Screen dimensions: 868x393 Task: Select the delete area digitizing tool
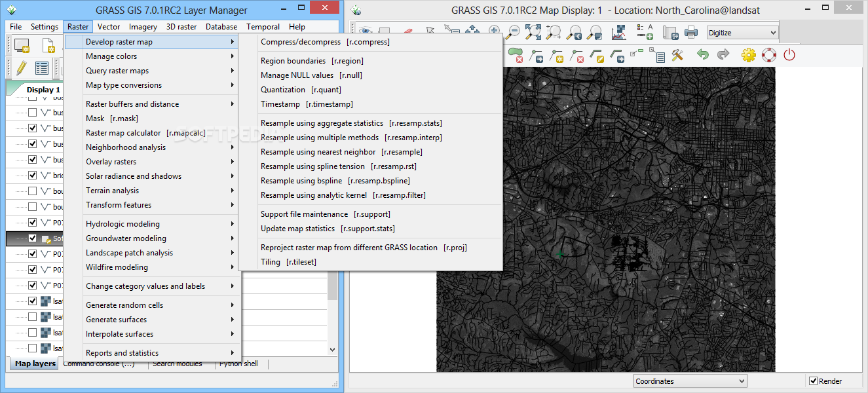click(516, 55)
